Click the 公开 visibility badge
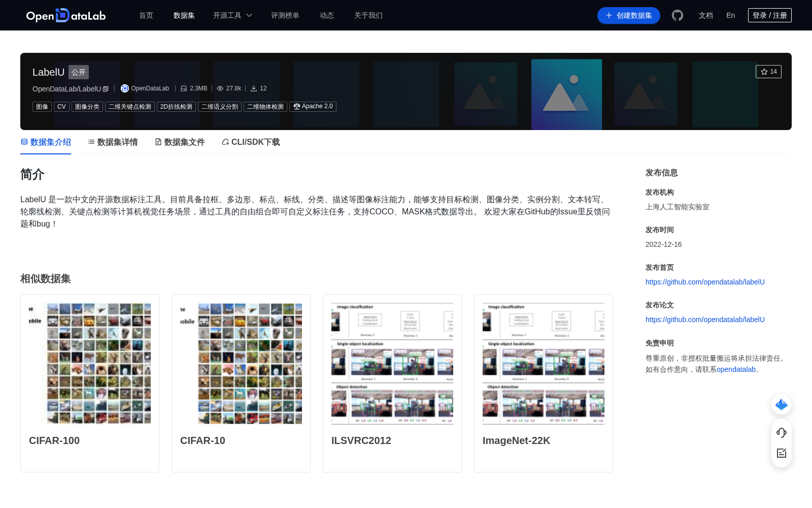Screen dimensions: 812x508 click(x=79, y=72)
